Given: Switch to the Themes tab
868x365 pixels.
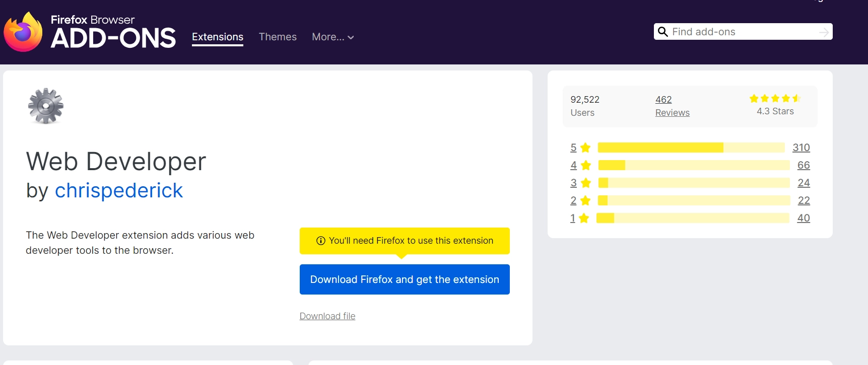Looking at the screenshot, I should pos(278,37).
